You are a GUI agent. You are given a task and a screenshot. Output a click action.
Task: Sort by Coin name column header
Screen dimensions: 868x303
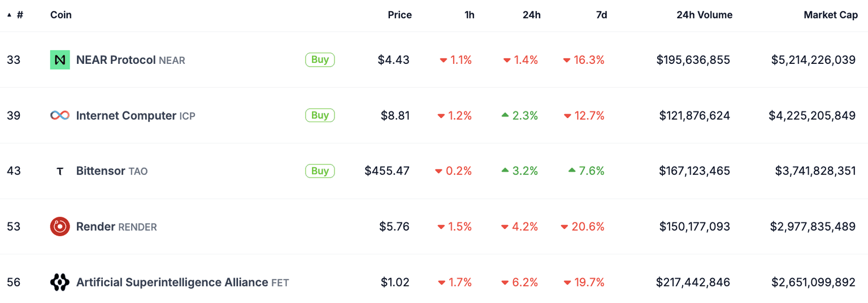point(61,15)
